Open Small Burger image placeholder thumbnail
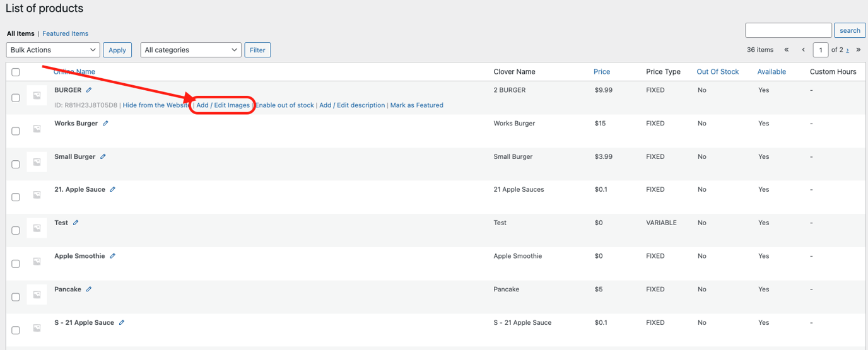Viewport: 868px width, 350px height. click(x=37, y=162)
